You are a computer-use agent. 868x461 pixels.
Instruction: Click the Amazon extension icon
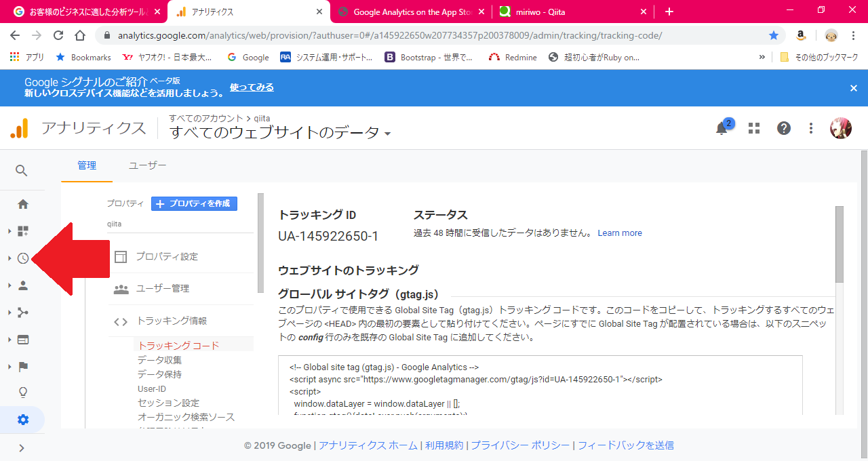801,35
